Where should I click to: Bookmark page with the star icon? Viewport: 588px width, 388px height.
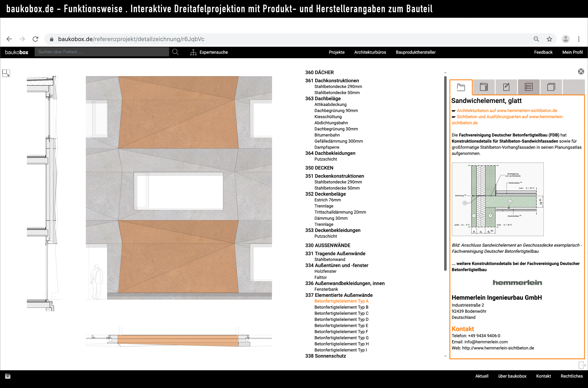tap(549, 39)
